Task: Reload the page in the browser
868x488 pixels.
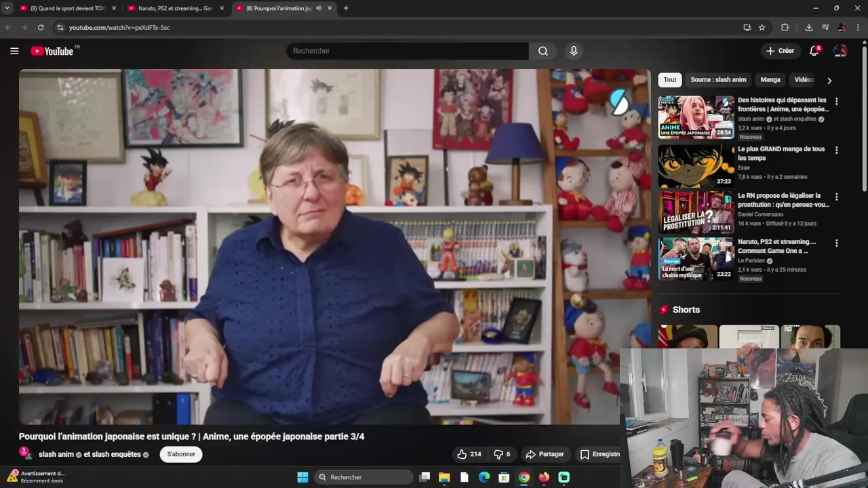Action: (x=41, y=27)
